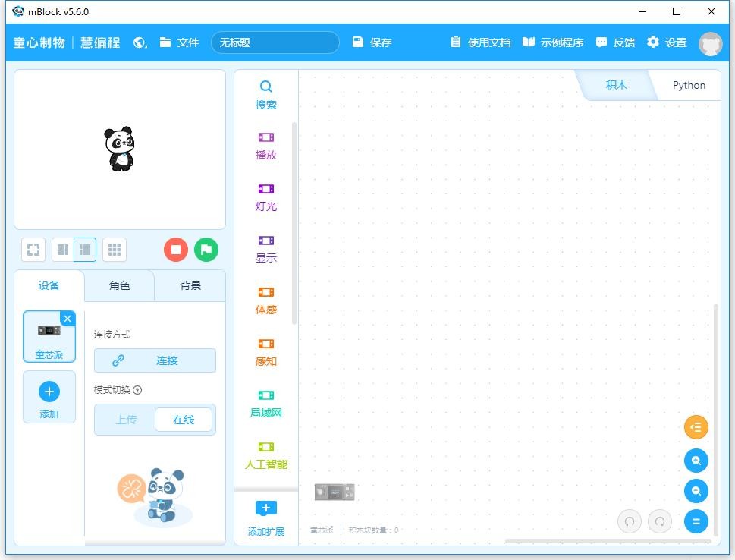The image size is (735, 560).
Task: Click the user avatar icon
Action: click(x=710, y=43)
